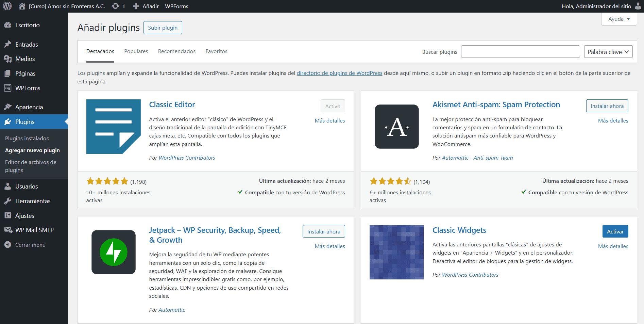Switch to the Populares tab

(x=136, y=51)
